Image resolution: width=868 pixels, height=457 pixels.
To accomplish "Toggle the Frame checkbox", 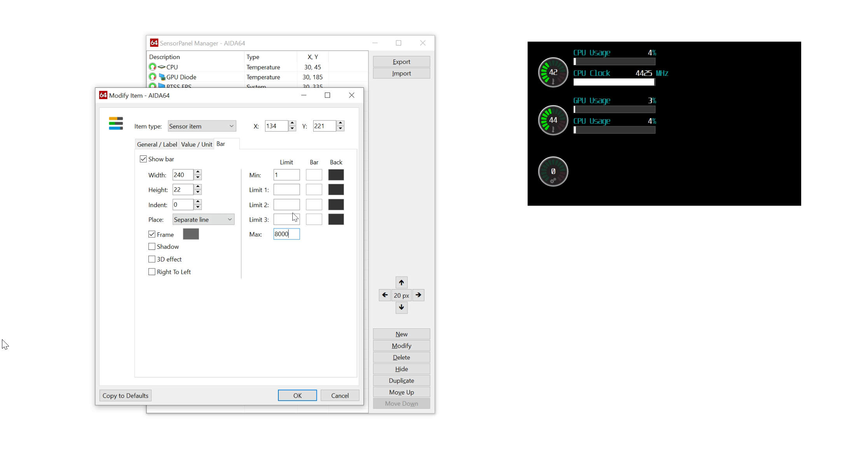I will (x=152, y=234).
